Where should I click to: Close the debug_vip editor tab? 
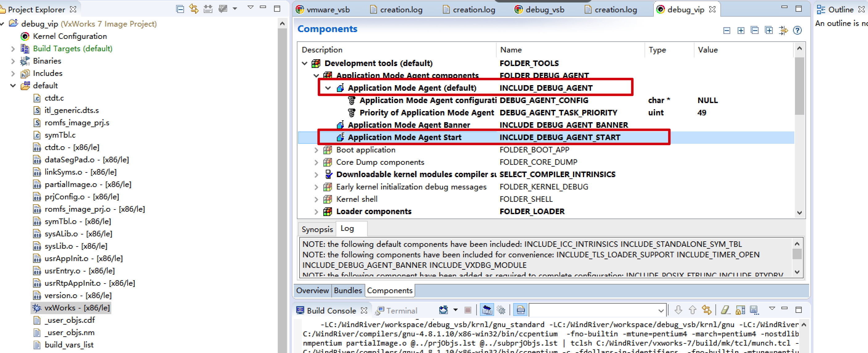(x=712, y=10)
